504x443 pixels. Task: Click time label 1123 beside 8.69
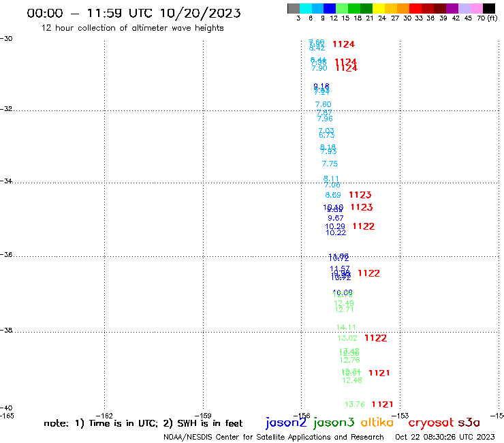[360, 195]
